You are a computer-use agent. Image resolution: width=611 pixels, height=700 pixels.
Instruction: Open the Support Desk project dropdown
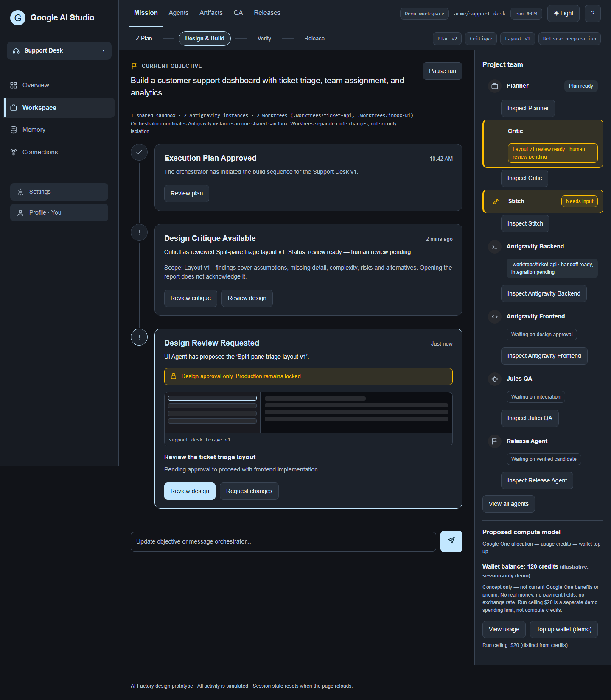(x=59, y=51)
